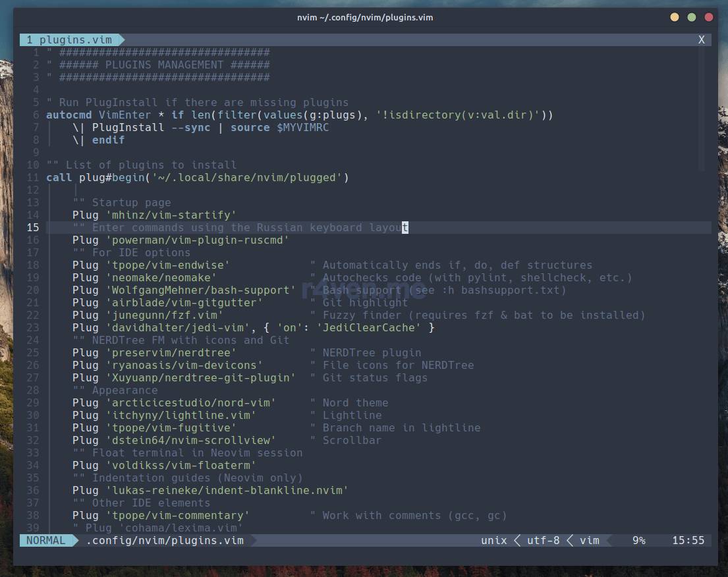
Task: Click the yellow minimize window button
Action: 674,17
